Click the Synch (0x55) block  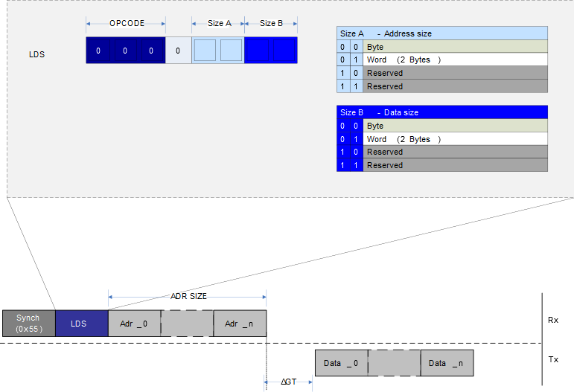pyautogui.click(x=28, y=323)
